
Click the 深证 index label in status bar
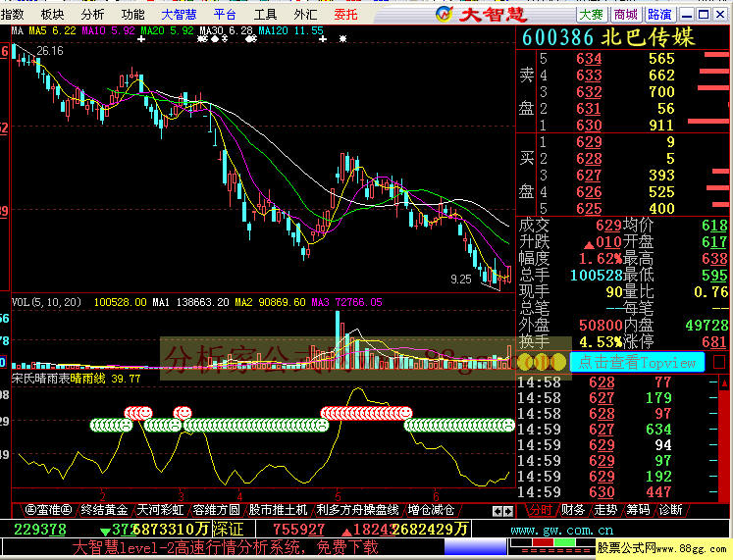click(229, 530)
